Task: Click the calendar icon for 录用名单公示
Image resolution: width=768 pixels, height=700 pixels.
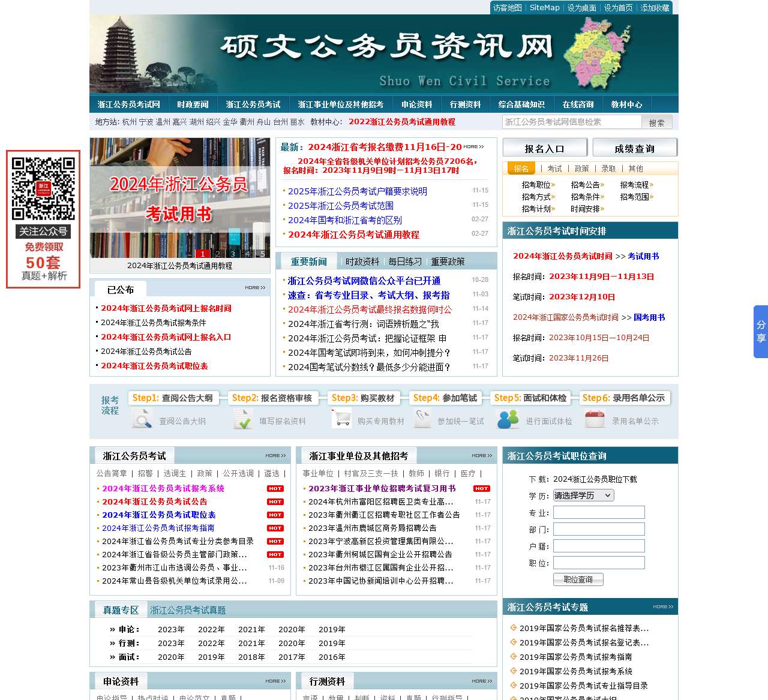Action: point(595,419)
